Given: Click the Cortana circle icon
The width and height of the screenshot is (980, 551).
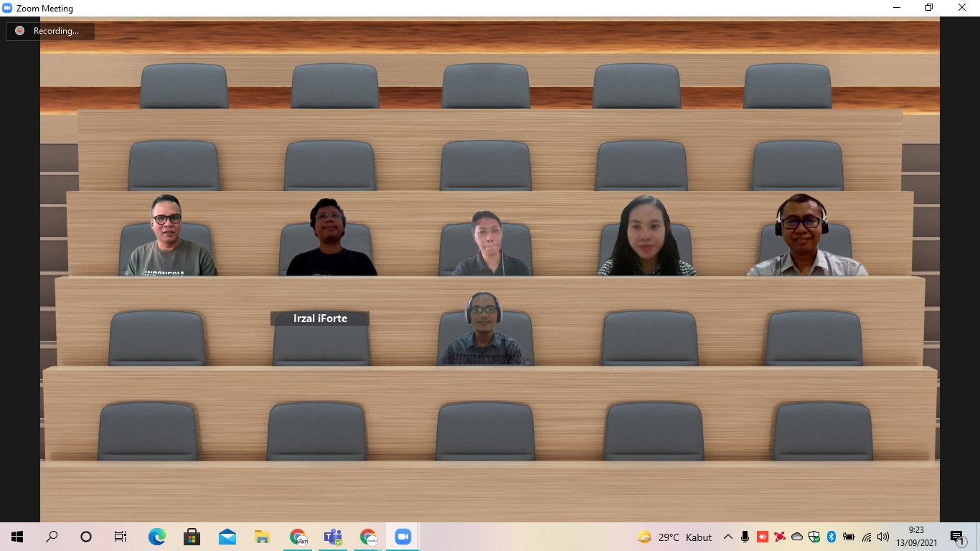Looking at the screenshot, I should (x=86, y=537).
